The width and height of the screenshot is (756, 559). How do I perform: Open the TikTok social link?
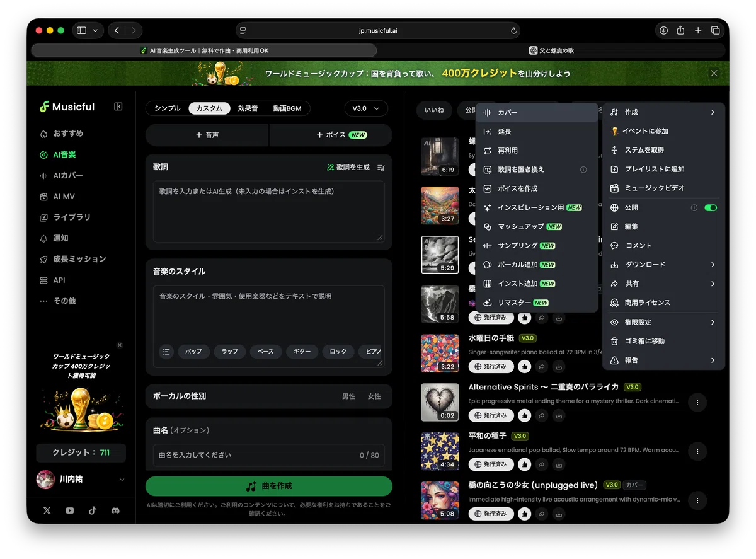click(93, 510)
